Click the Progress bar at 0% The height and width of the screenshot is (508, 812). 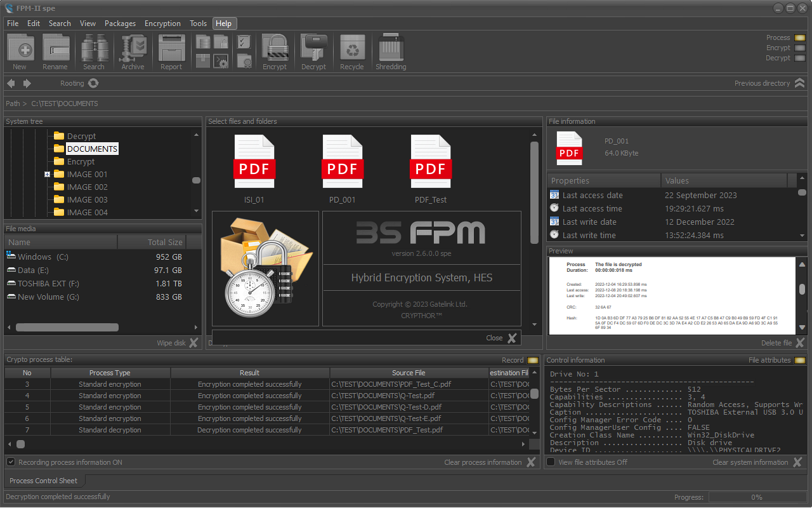[756, 497]
